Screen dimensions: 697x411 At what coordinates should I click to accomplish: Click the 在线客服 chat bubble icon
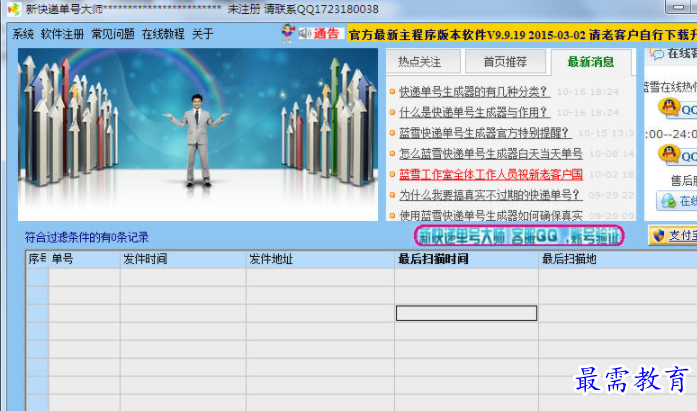pyautogui.click(x=657, y=54)
